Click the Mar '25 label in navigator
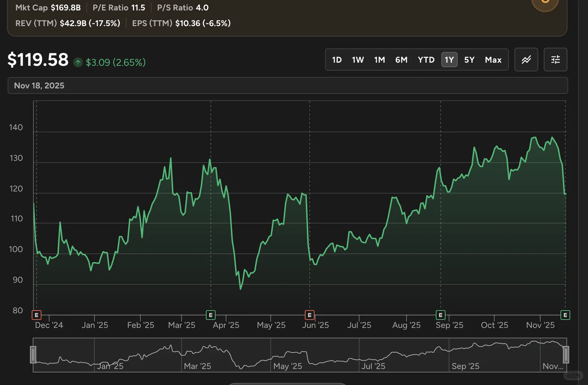The width and height of the screenshot is (588, 385). [x=197, y=366]
